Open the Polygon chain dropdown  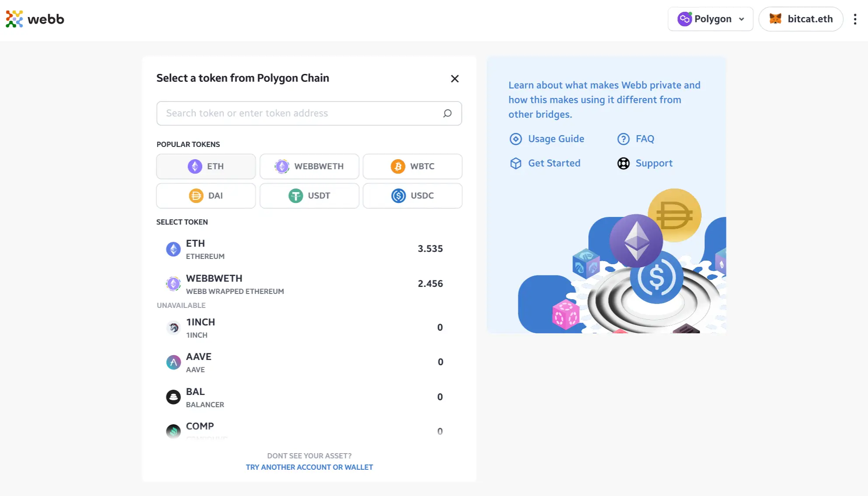(x=710, y=19)
